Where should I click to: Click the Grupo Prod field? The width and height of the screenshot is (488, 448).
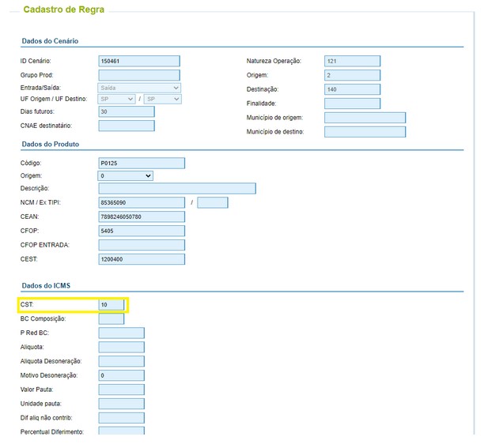click(139, 75)
